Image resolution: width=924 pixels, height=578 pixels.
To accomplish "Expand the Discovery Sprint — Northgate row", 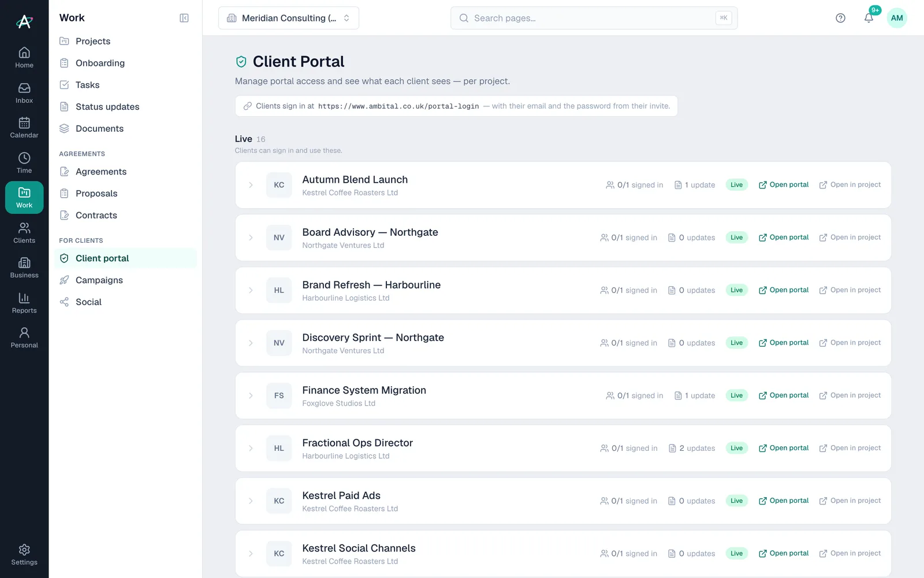I will [x=251, y=343].
